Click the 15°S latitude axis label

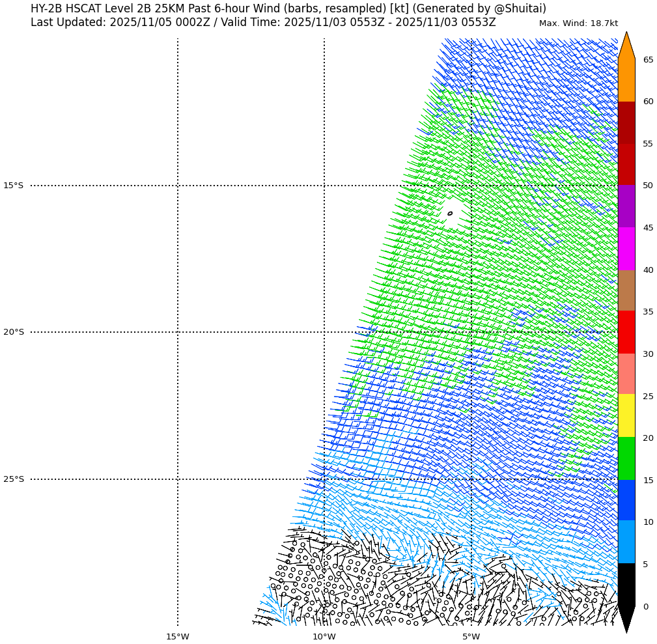click(x=13, y=186)
